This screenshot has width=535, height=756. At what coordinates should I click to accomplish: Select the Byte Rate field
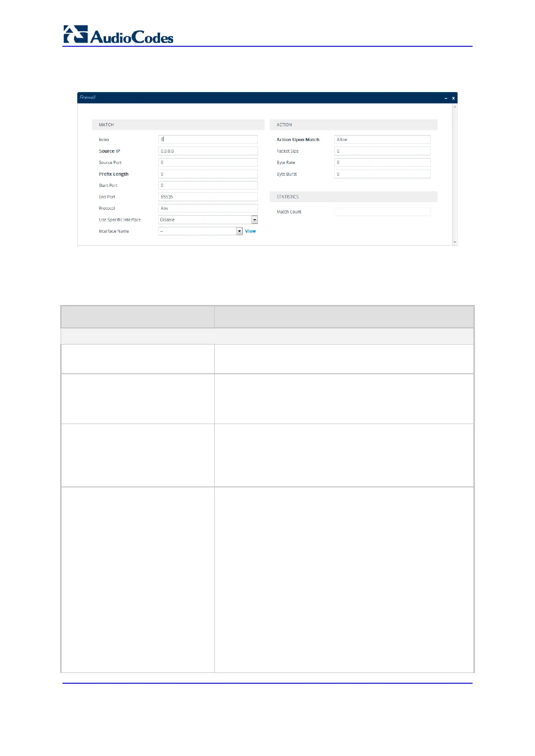pos(382,163)
